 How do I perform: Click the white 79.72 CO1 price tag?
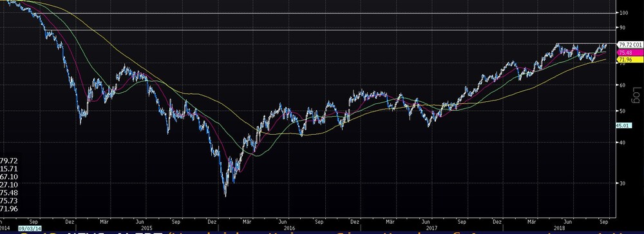pos(630,44)
